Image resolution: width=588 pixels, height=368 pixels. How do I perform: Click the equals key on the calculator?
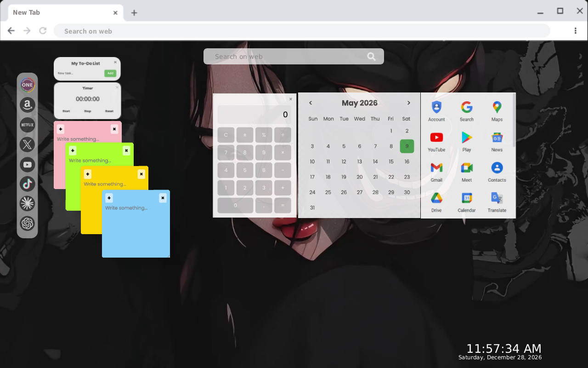(x=283, y=205)
